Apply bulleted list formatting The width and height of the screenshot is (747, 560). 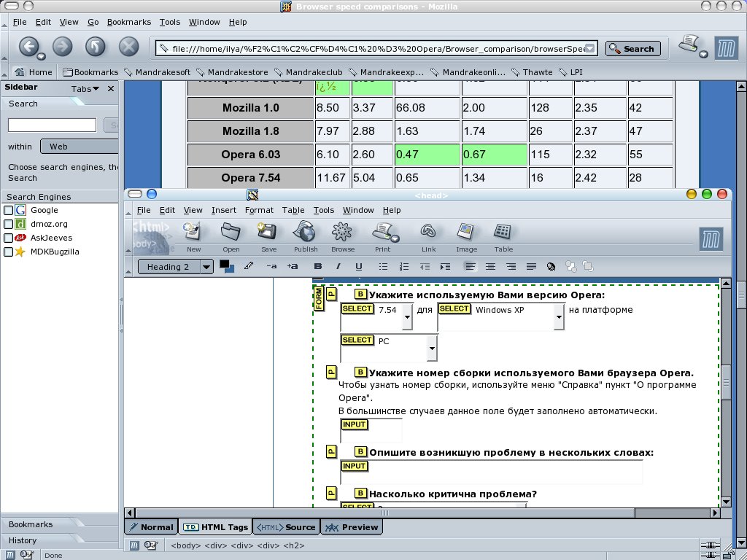pos(384,267)
